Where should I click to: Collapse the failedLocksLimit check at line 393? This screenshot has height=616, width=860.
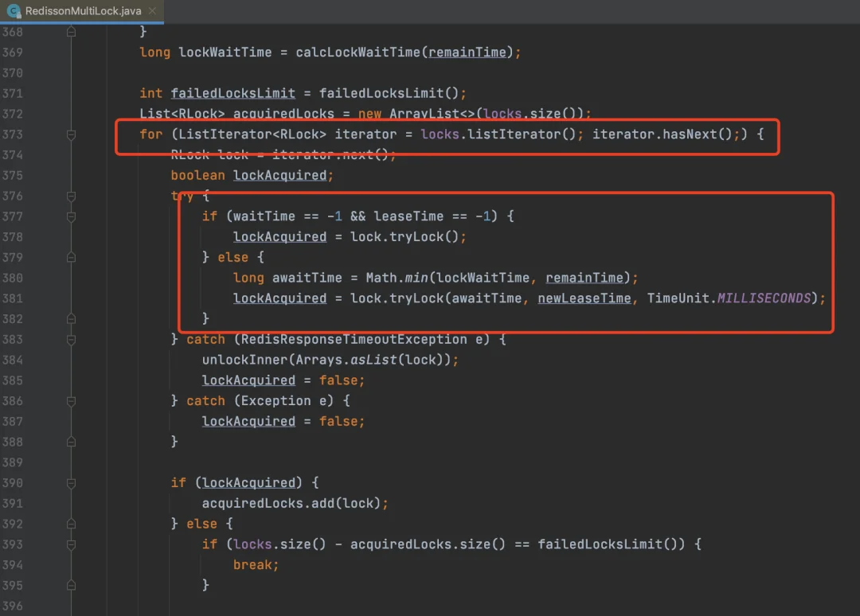(x=72, y=544)
